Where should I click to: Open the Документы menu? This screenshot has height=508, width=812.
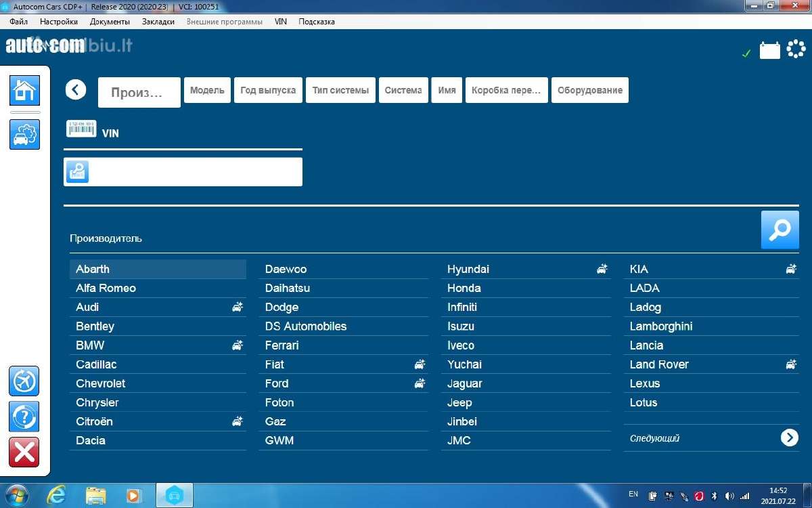(110, 22)
